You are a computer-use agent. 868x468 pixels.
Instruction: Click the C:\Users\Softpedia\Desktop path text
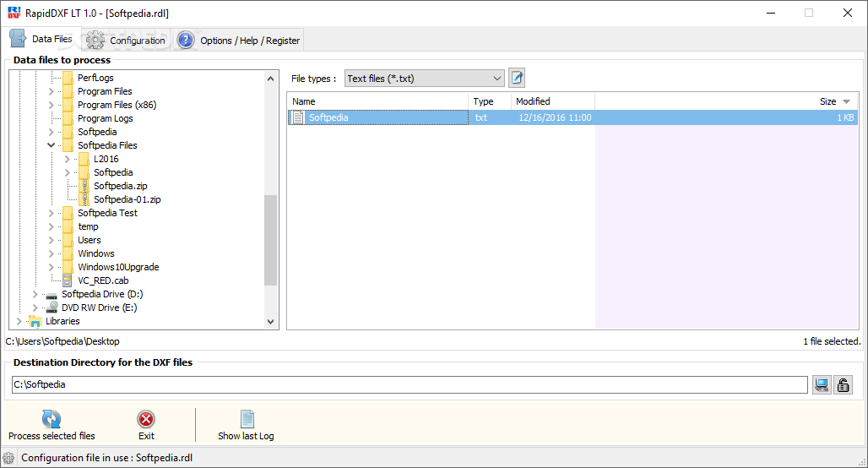pos(62,341)
